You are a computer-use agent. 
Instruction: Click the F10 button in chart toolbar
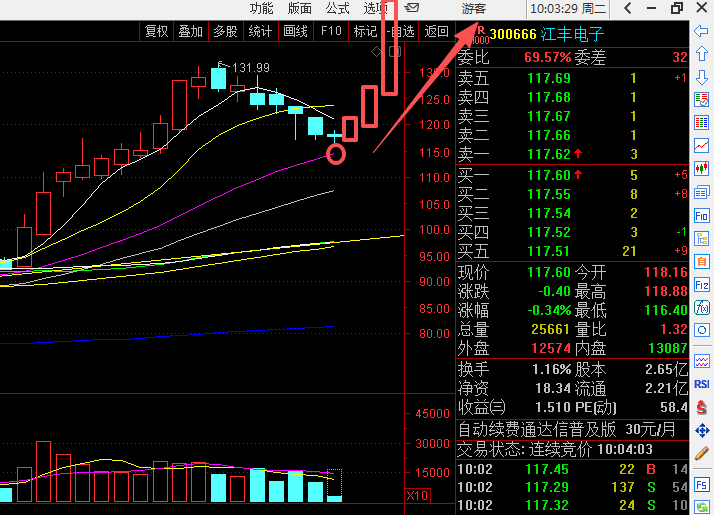331,31
